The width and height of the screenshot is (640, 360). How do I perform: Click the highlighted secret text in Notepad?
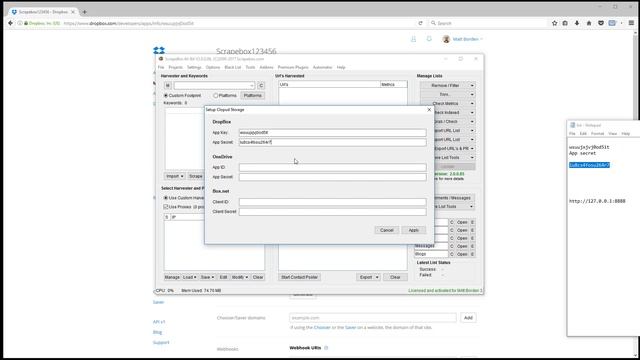(589, 165)
